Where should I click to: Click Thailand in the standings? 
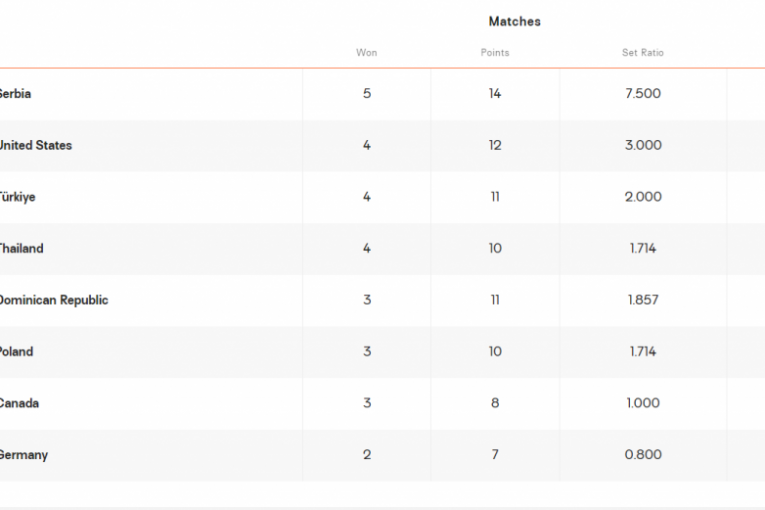pos(22,248)
